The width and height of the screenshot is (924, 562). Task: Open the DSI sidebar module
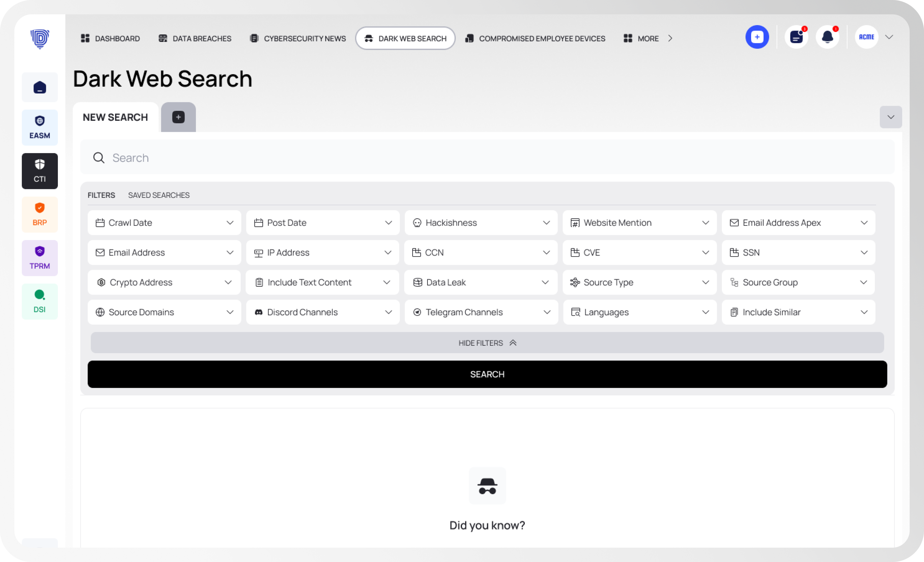click(x=39, y=301)
